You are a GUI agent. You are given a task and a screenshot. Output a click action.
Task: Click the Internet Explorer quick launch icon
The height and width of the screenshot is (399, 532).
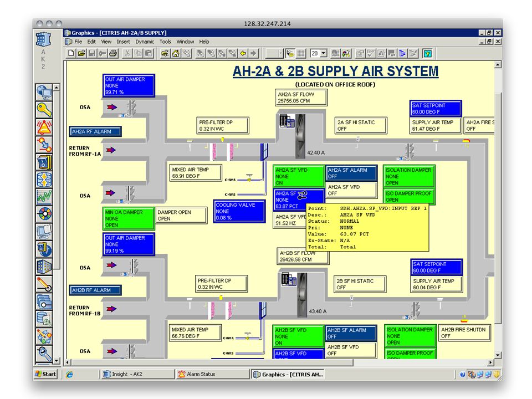(70, 374)
